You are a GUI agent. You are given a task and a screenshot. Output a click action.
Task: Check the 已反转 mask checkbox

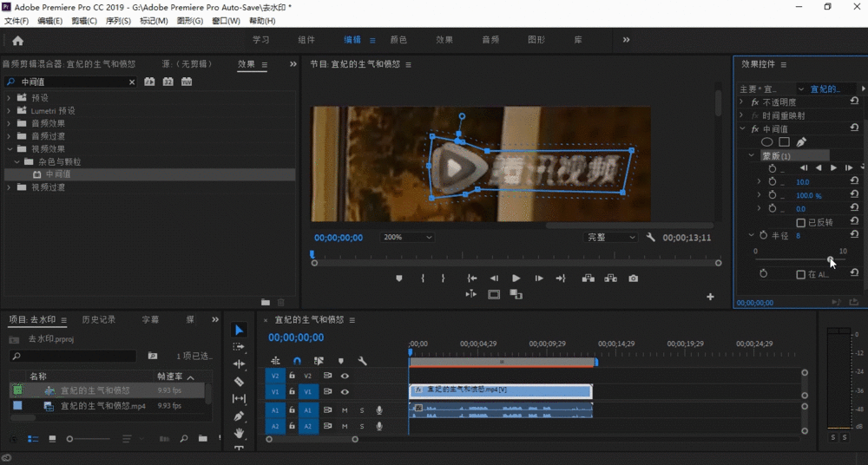[x=800, y=223]
